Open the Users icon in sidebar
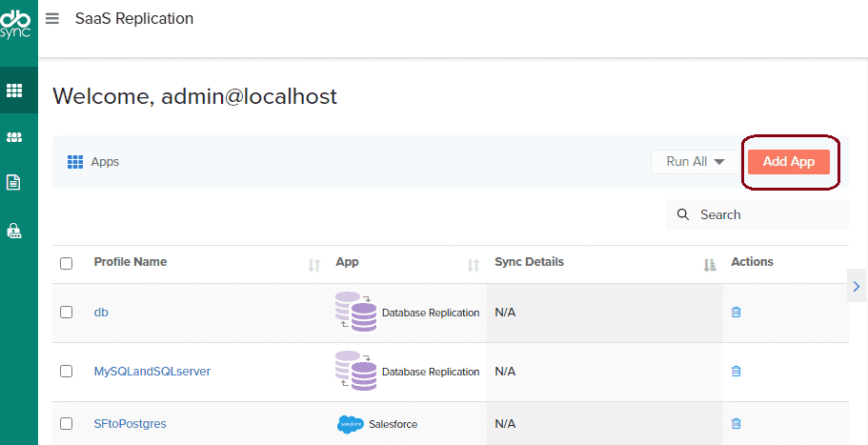Image resolution: width=868 pixels, height=445 pixels. (14, 137)
